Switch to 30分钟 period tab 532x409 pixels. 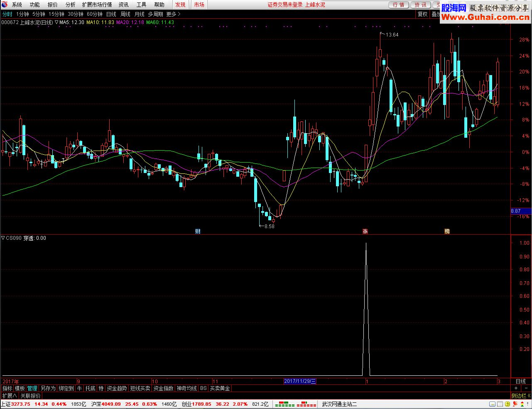[x=76, y=14]
